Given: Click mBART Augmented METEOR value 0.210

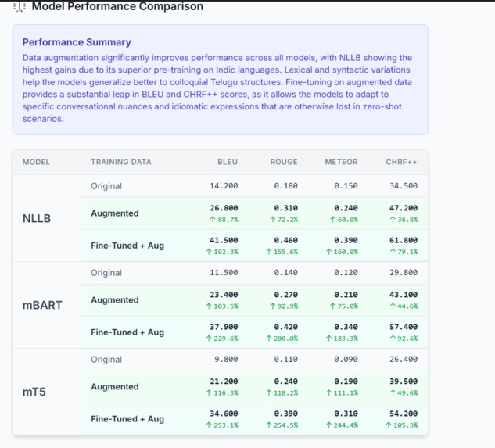Looking at the screenshot, I should [346, 295].
